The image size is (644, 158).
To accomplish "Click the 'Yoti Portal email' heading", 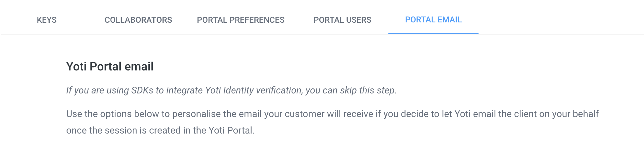I will click(x=110, y=67).
